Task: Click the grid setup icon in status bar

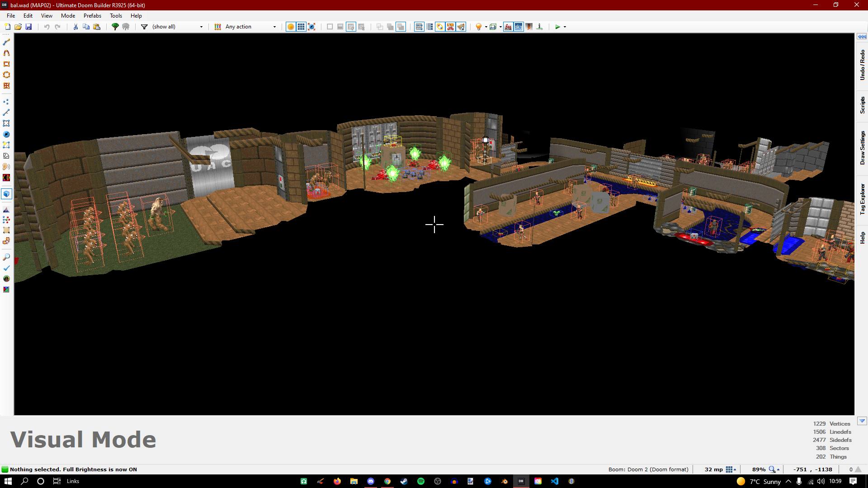Action: (729, 469)
